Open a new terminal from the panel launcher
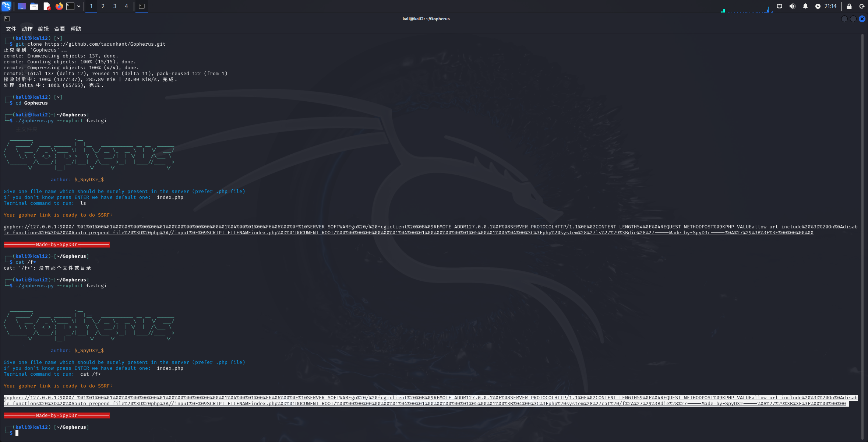 click(x=70, y=6)
